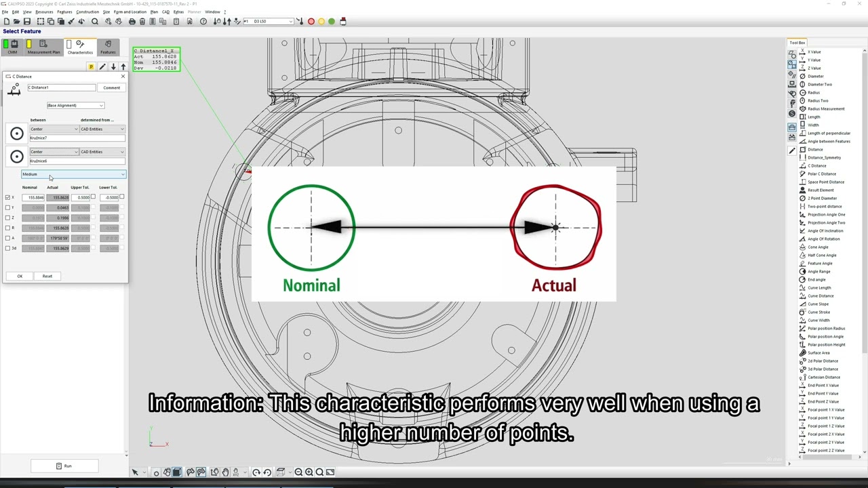Open first feature CAD Entities dropdown
868x488 pixels.
click(102, 129)
